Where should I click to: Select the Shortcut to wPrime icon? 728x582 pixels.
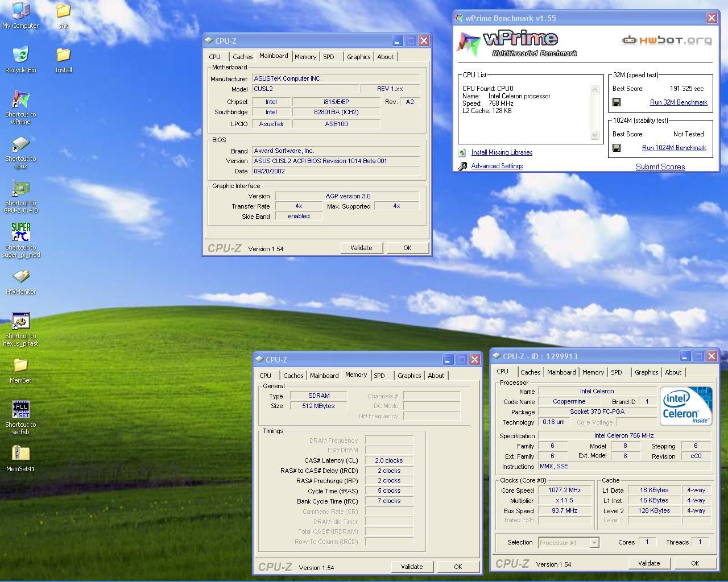click(x=20, y=107)
